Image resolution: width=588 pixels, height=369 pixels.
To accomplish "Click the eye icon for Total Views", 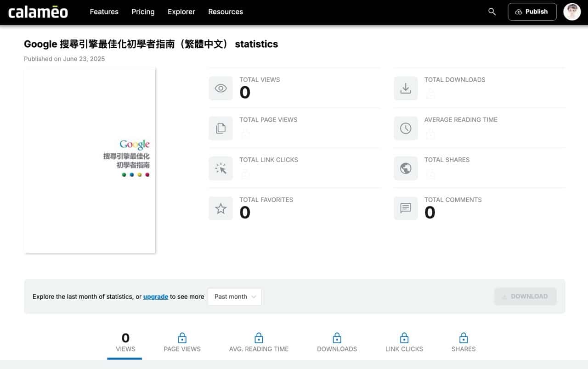I will pyautogui.click(x=220, y=88).
